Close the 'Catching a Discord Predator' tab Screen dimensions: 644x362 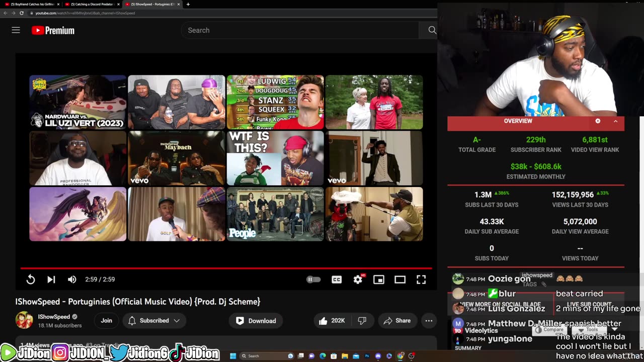[x=118, y=4]
